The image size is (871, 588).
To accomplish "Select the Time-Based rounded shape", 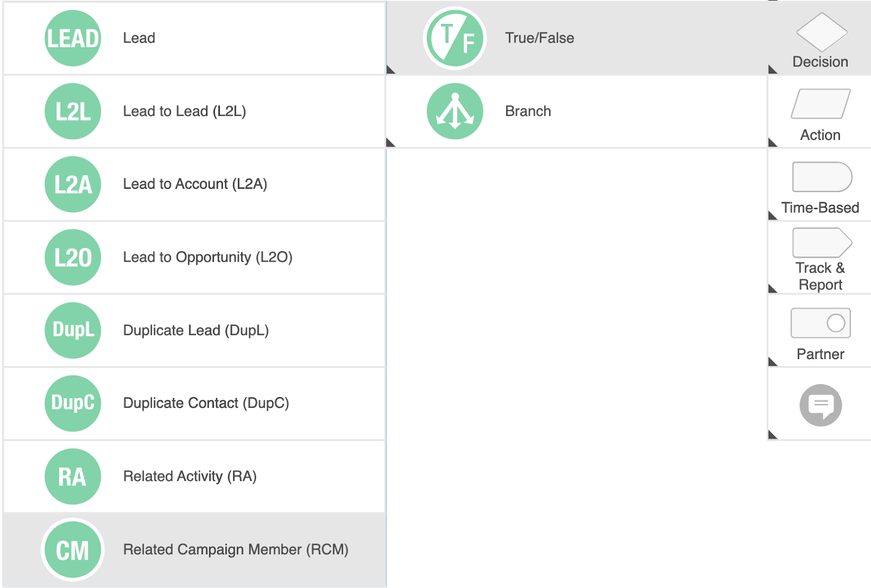I will [x=822, y=177].
